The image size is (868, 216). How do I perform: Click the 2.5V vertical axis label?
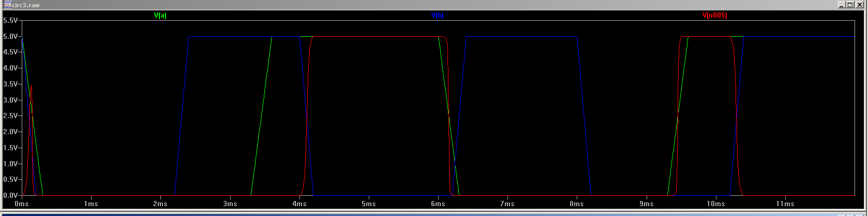(x=10, y=116)
